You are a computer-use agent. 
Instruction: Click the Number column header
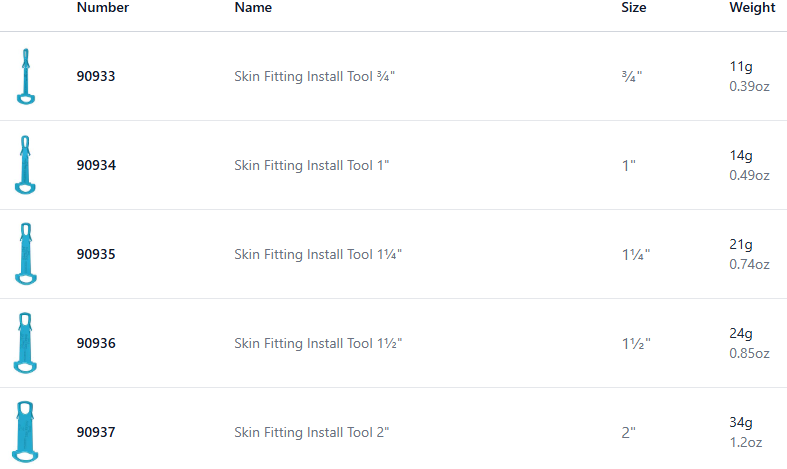102,8
